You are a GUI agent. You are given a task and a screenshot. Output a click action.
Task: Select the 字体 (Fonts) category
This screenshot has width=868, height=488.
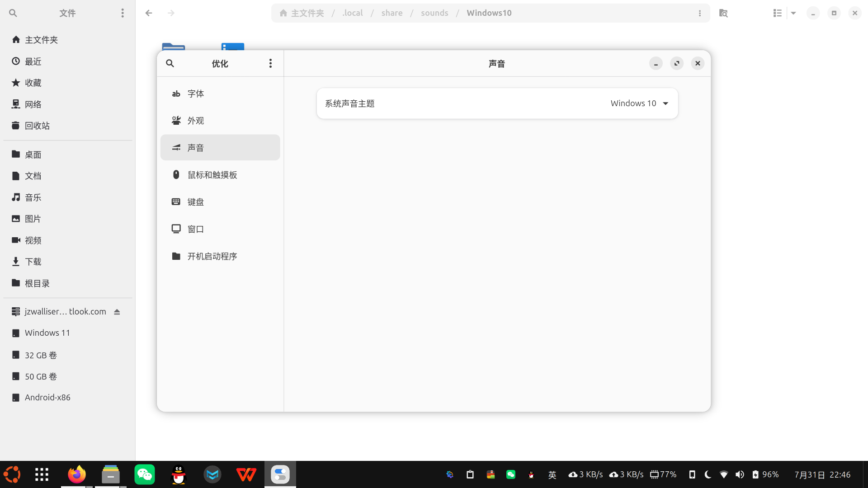(x=220, y=94)
